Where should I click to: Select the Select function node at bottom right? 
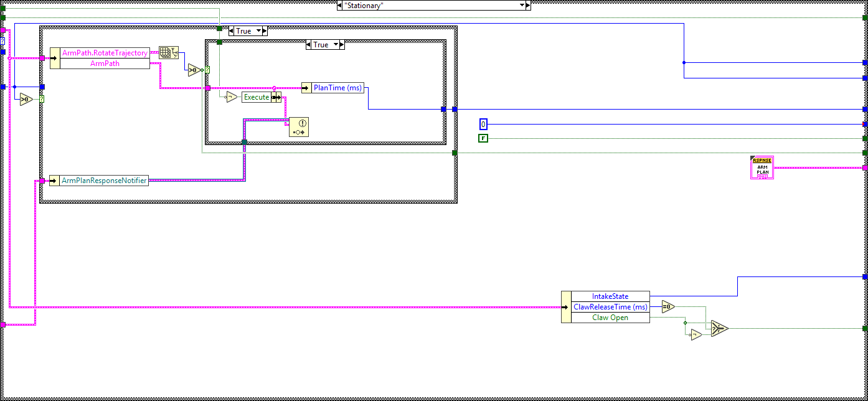click(719, 327)
